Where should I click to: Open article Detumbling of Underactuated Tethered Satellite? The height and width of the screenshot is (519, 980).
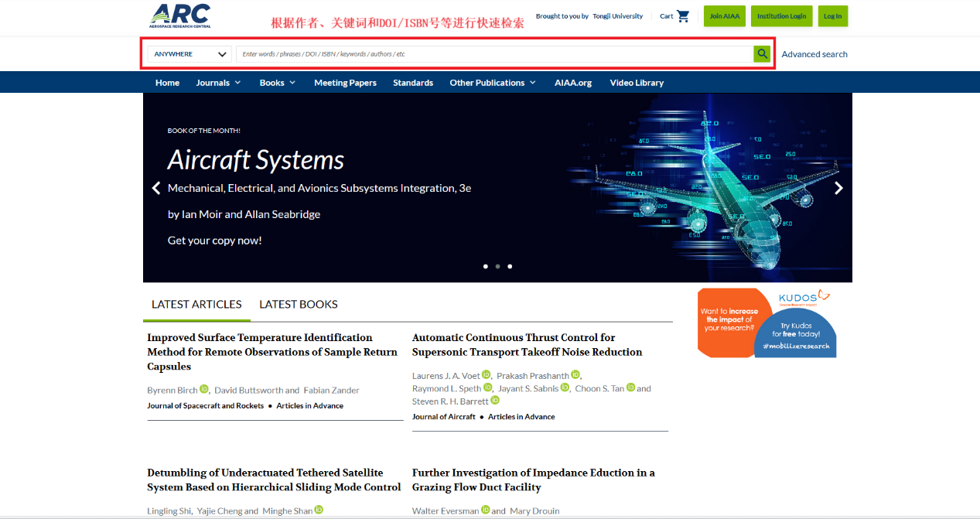coord(274,480)
